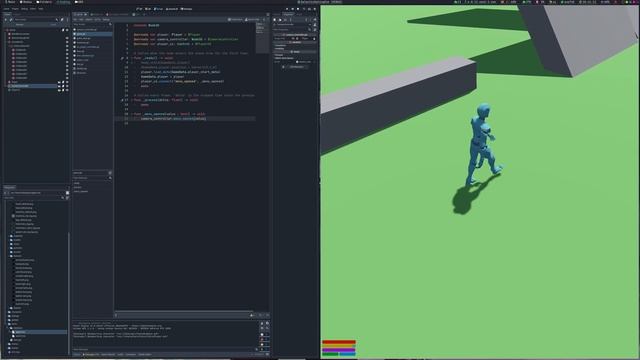640x360 pixels.
Task: Switch to the 3D workspace
Action: click(149, 9)
